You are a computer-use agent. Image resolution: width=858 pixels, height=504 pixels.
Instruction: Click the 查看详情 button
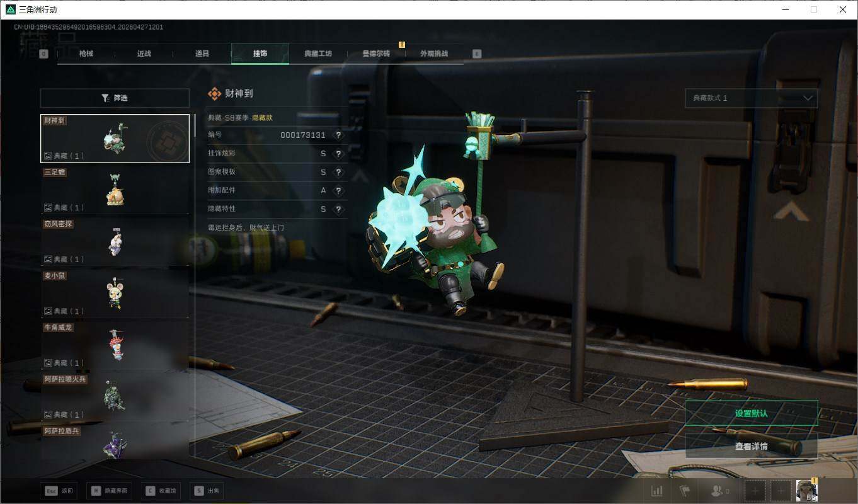[x=751, y=446]
